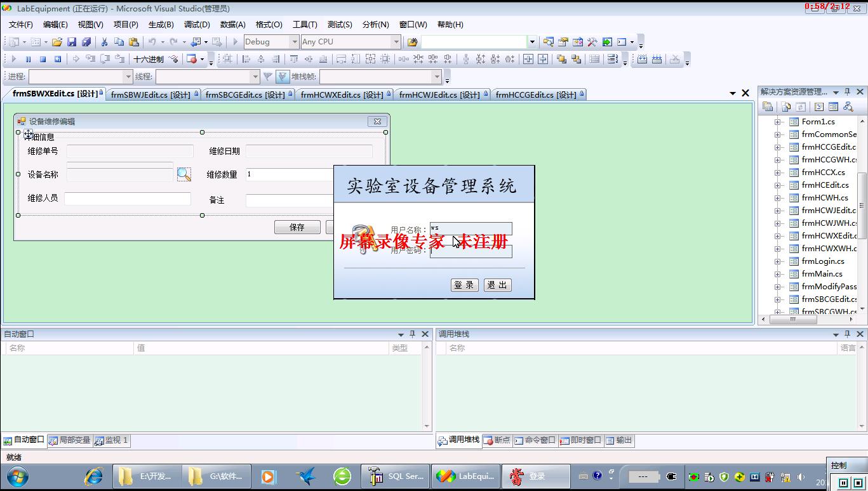The image size is (868, 491).
Task: Open the 进程 process dropdown
Action: click(128, 77)
